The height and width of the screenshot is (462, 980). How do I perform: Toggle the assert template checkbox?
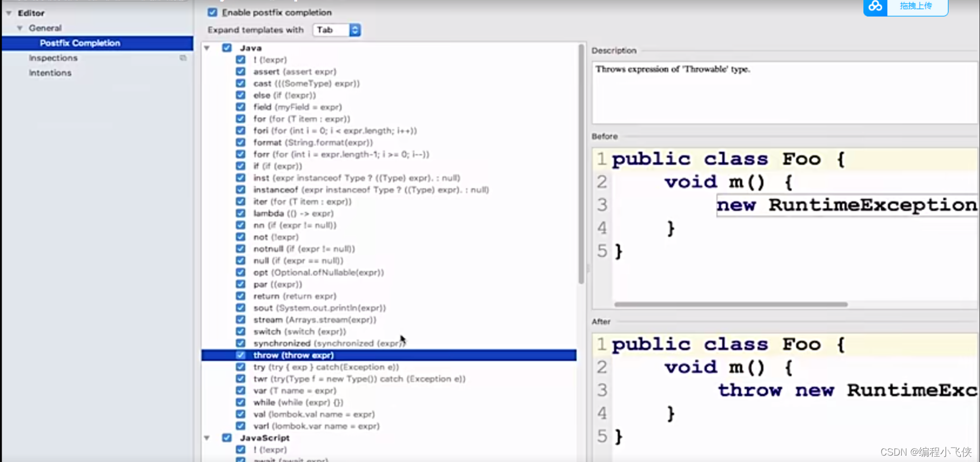(241, 71)
